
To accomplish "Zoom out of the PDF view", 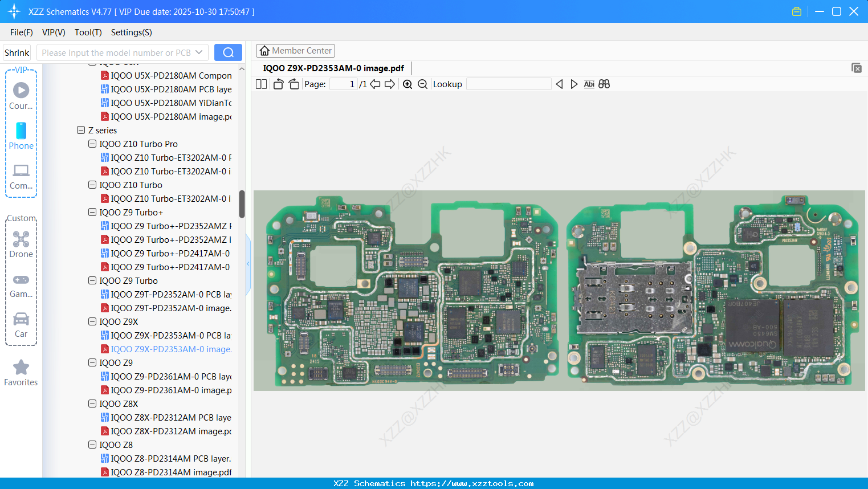I will tap(422, 84).
